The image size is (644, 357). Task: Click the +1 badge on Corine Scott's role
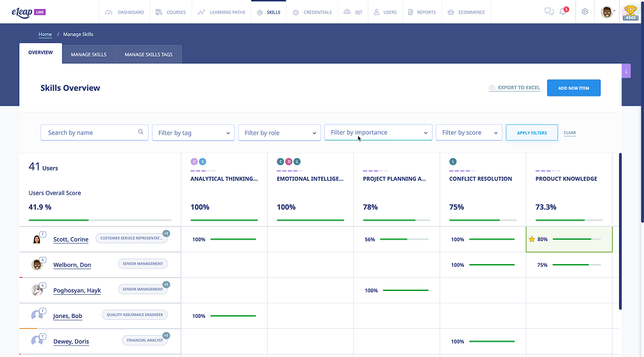(166, 234)
